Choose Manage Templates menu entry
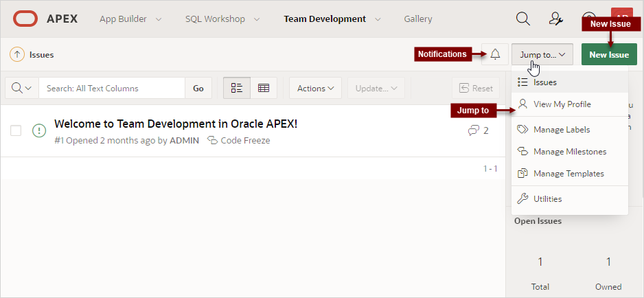 tap(570, 174)
